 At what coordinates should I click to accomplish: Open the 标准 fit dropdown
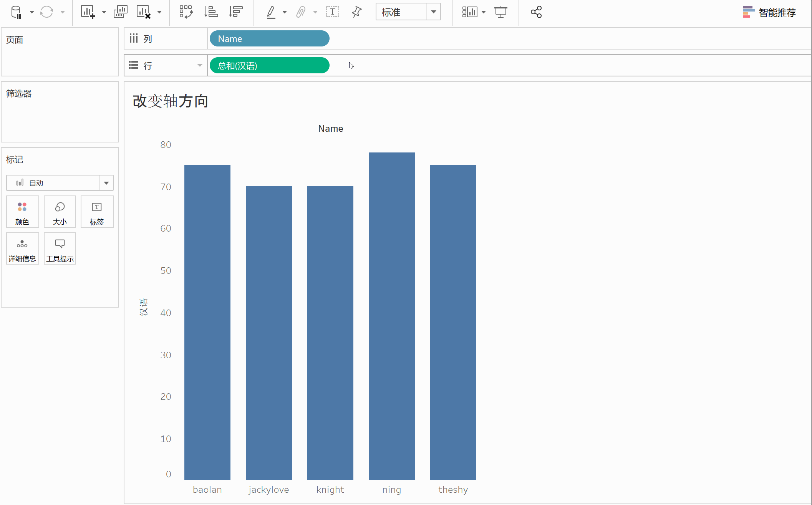[x=433, y=12]
